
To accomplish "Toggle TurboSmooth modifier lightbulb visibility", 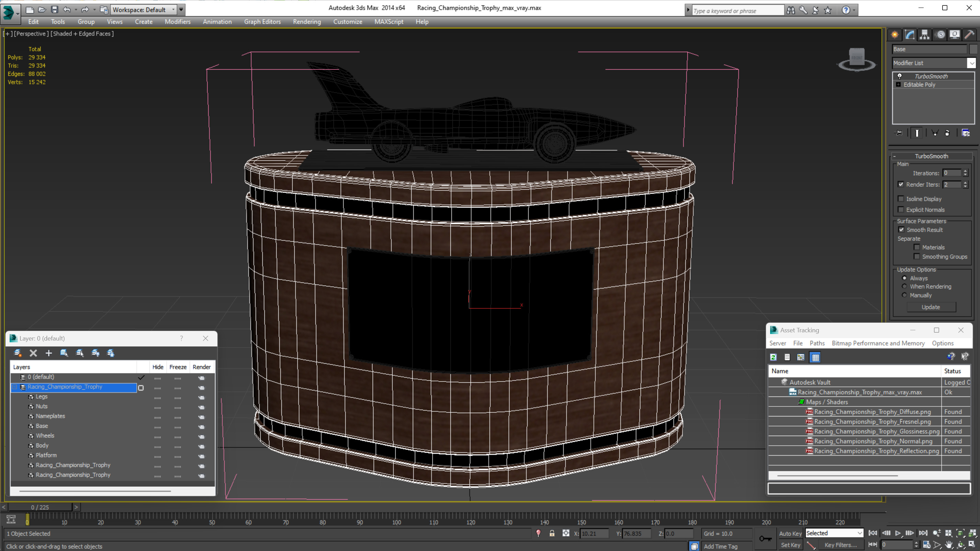I will [x=899, y=76].
